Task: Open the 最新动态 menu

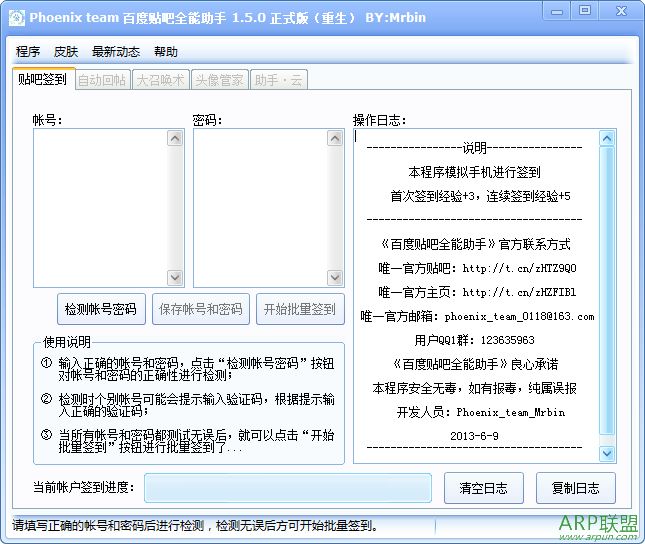Action: coord(115,52)
